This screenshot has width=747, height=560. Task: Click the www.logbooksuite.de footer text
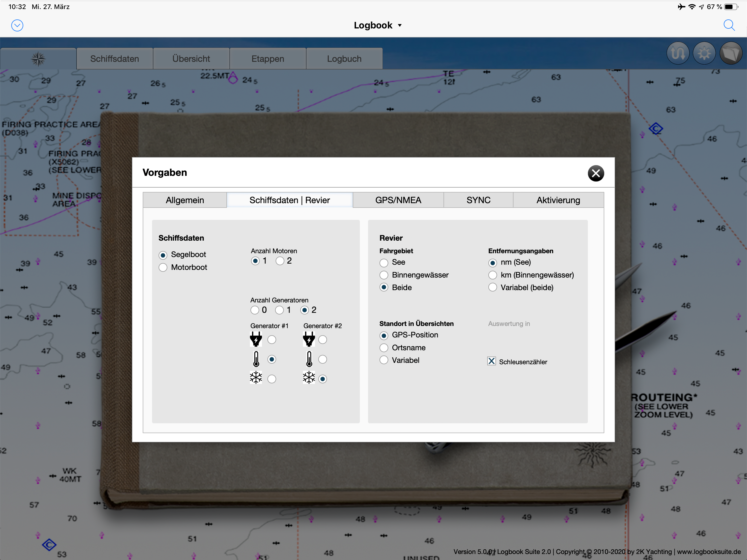(x=709, y=552)
